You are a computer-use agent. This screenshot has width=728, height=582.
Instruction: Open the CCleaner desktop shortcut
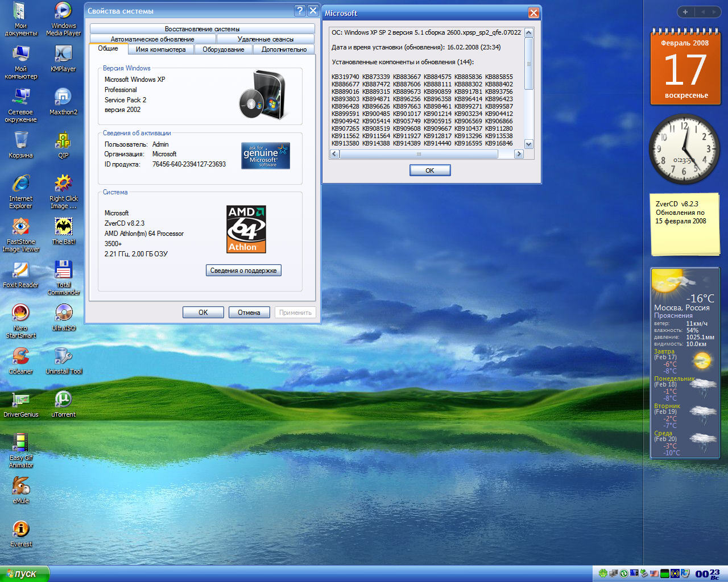click(x=20, y=357)
